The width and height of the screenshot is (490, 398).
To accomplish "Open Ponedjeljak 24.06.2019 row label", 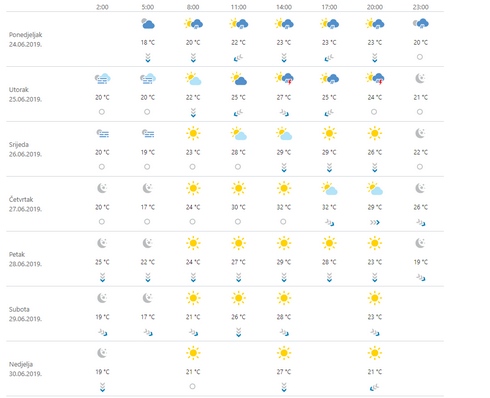I will tap(26, 40).
